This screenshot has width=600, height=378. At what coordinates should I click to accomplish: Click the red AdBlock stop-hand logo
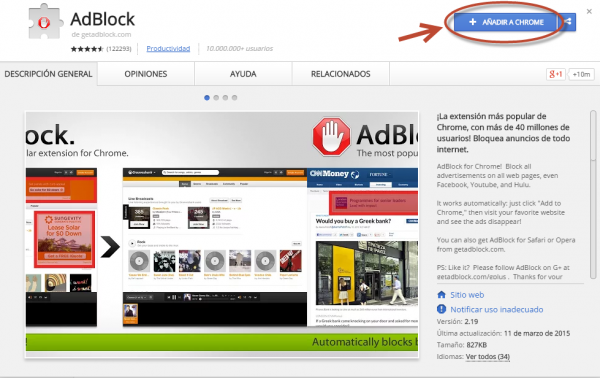click(x=331, y=137)
